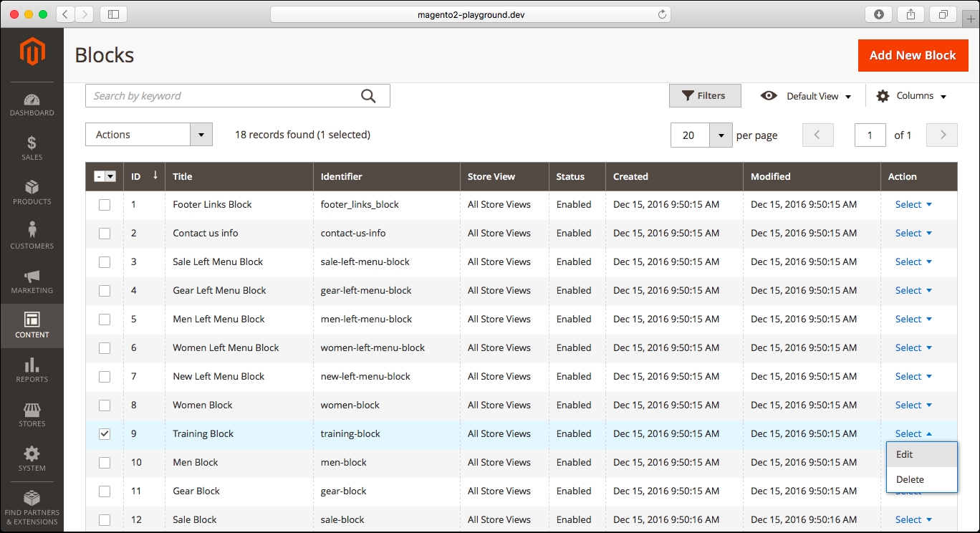Click Safari share button

(911, 14)
